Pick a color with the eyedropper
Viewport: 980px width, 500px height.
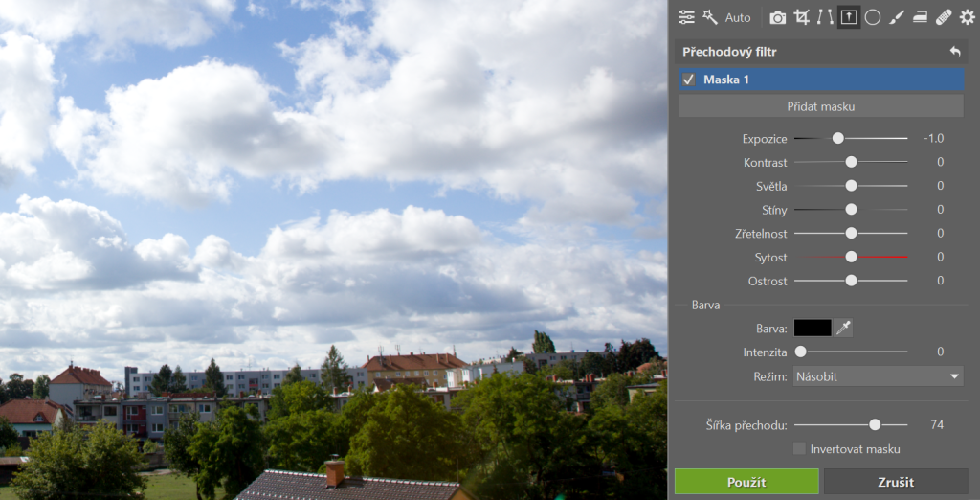click(x=843, y=329)
